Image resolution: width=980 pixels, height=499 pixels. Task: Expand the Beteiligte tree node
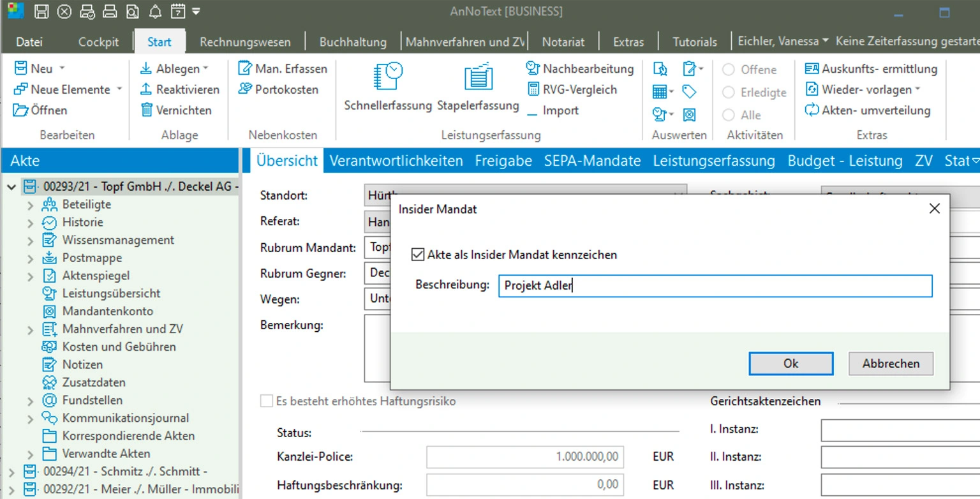coord(31,205)
